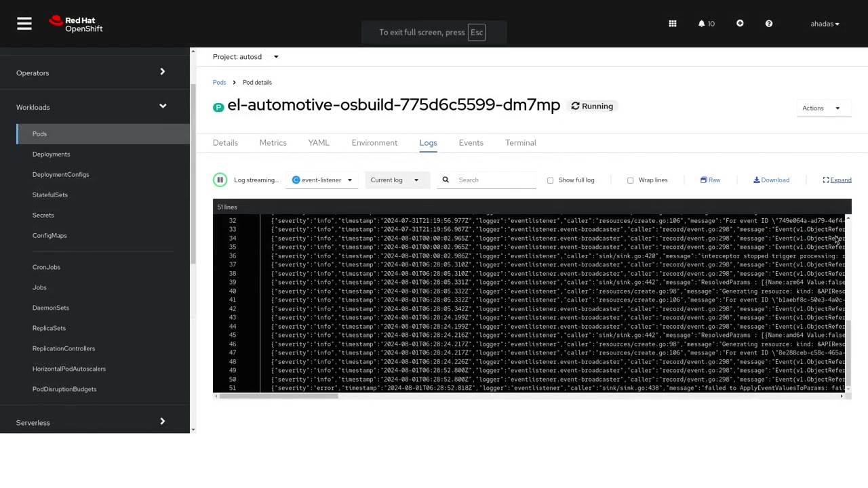Click the pod P badge icon
The image size is (868, 488).
point(218,107)
